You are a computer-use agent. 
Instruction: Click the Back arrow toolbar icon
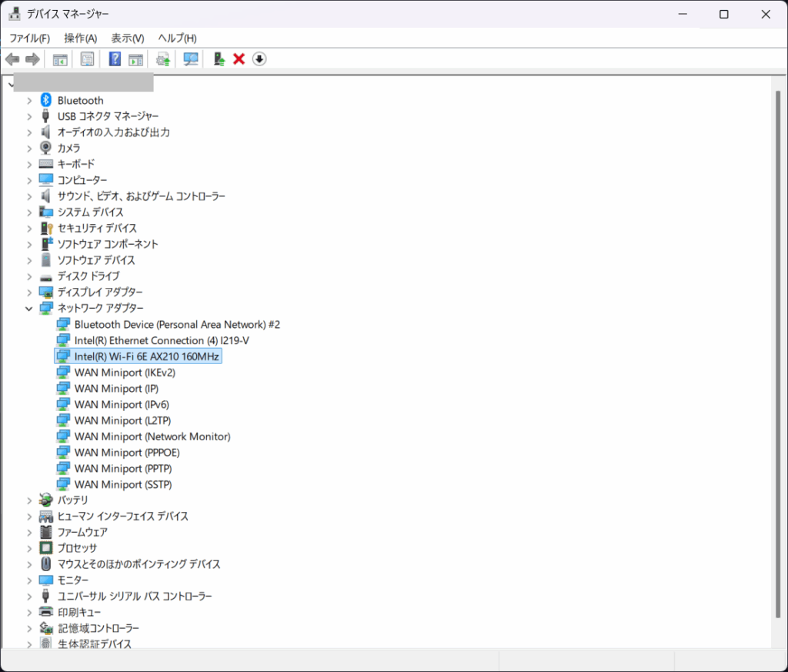click(x=12, y=59)
